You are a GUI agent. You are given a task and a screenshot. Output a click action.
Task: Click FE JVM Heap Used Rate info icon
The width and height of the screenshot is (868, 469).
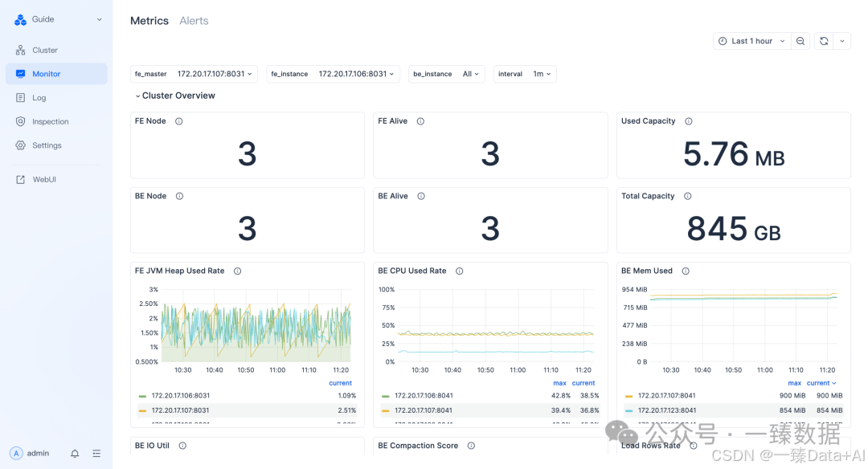click(x=237, y=271)
